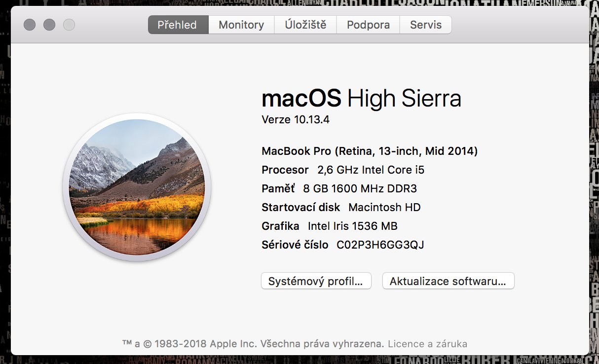Minimize the window with the middle gray button

(49, 24)
